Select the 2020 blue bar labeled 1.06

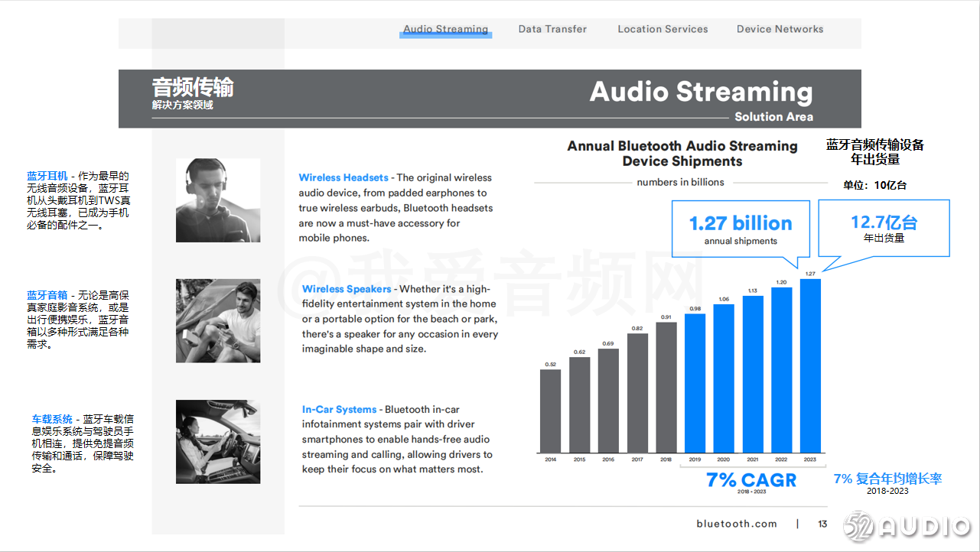[x=724, y=378]
